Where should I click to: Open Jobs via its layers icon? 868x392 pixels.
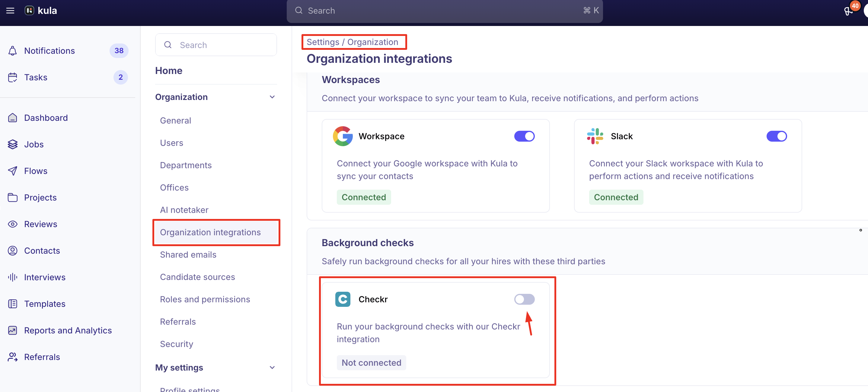tap(12, 144)
